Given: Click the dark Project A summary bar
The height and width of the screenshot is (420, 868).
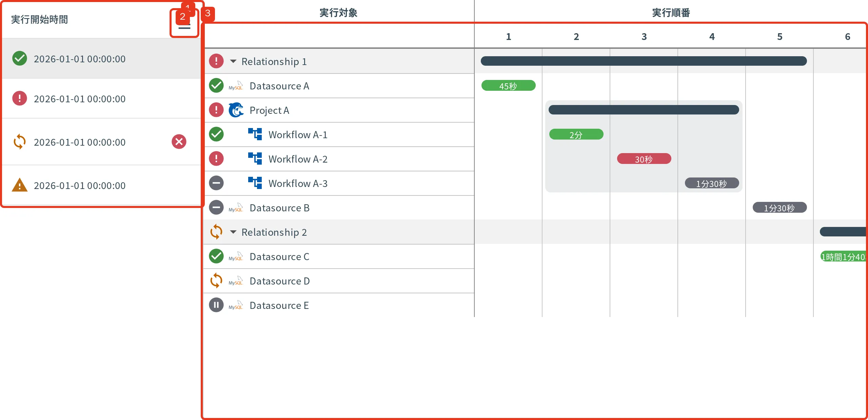Looking at the screenshot, I should (644, 110).
